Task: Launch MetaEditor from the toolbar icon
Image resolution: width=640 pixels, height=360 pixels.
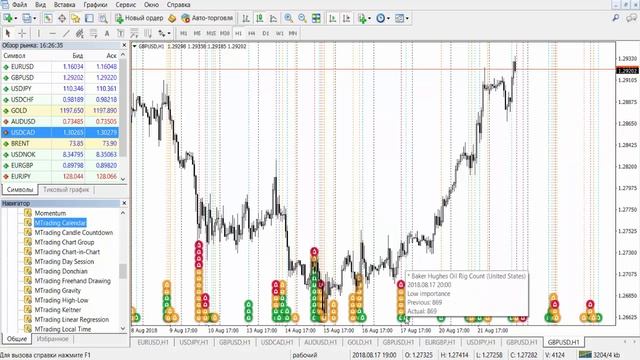Action: (x=172, y=18)
